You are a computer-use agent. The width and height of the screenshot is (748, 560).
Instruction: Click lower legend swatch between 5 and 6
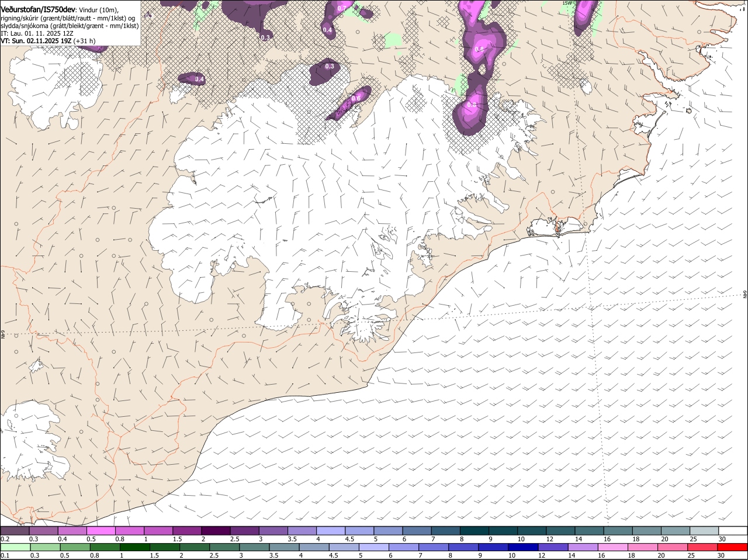[x=373, y=547]
